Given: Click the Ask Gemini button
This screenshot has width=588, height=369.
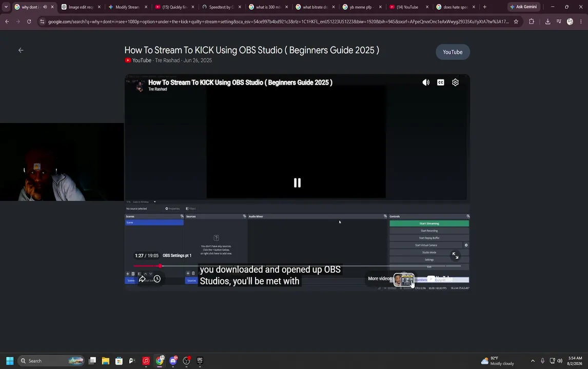Looking at the screenshot, I should pos(523,7).
